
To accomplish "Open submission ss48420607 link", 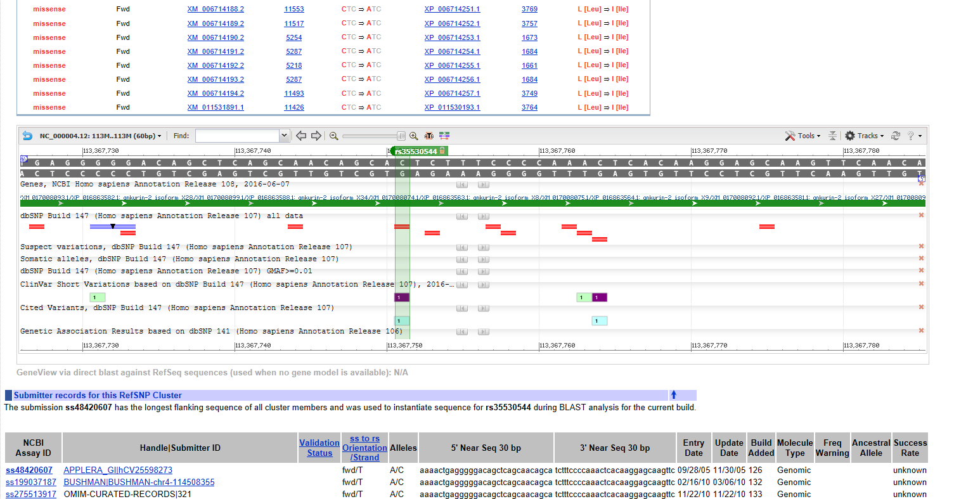I will pos(29,470).
